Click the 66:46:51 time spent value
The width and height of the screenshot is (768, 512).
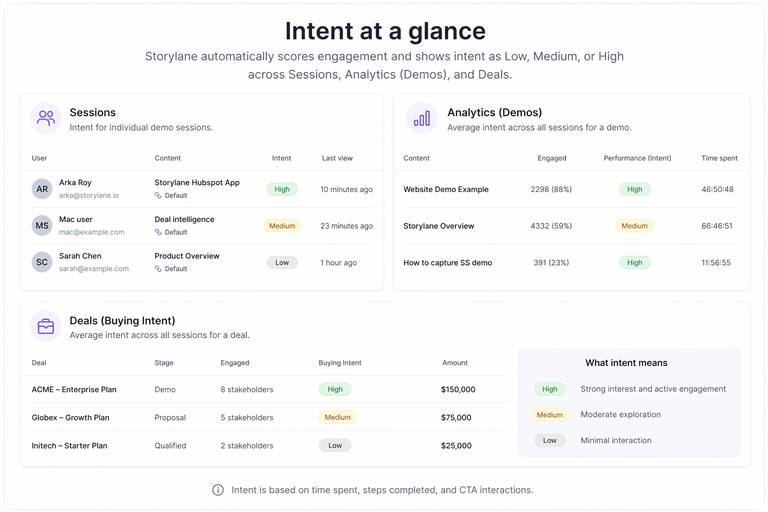tap(717, 226)
